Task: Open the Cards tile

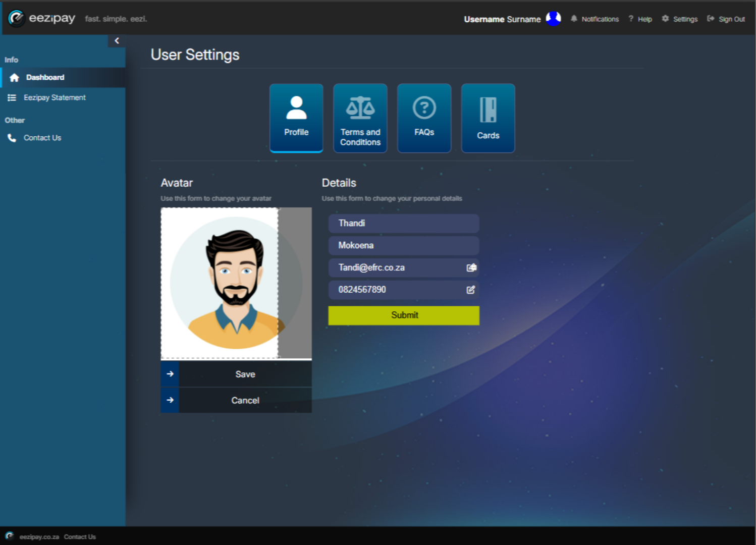Action: pyautogui.click(x=488, y=118)
